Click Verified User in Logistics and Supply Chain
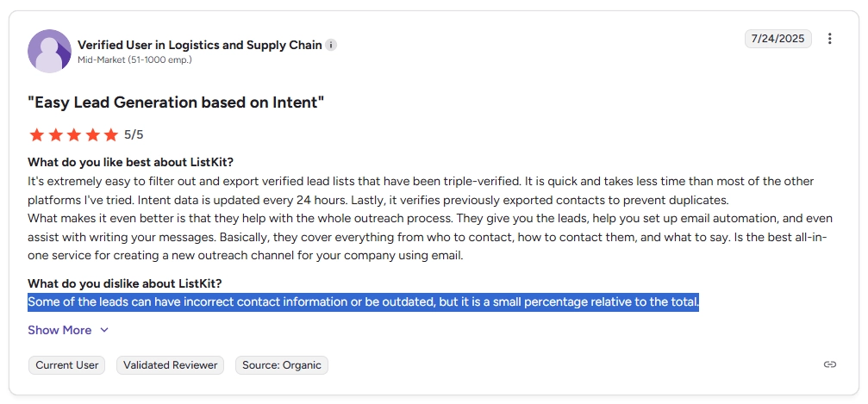The height and width of the screenshot is (404, 868). (200, 45)
